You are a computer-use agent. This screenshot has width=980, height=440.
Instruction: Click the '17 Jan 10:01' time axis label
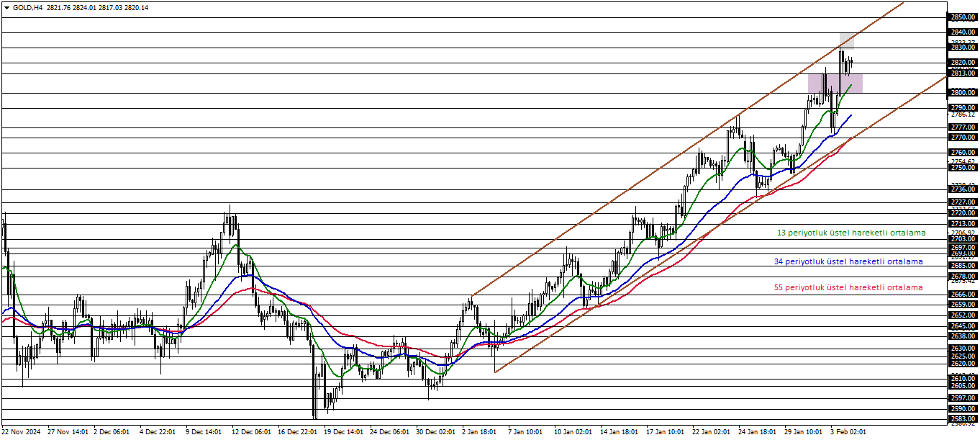pos(666,432)
